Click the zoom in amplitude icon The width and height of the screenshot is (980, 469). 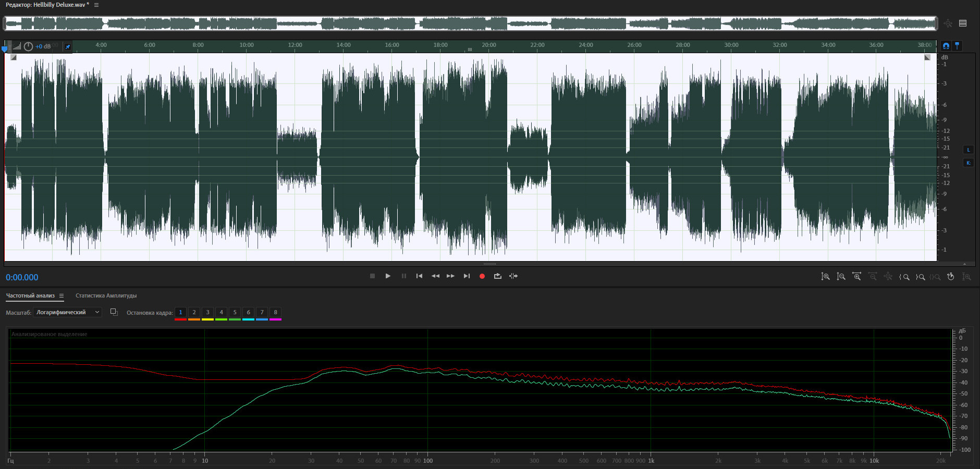[x=825, y=277]
